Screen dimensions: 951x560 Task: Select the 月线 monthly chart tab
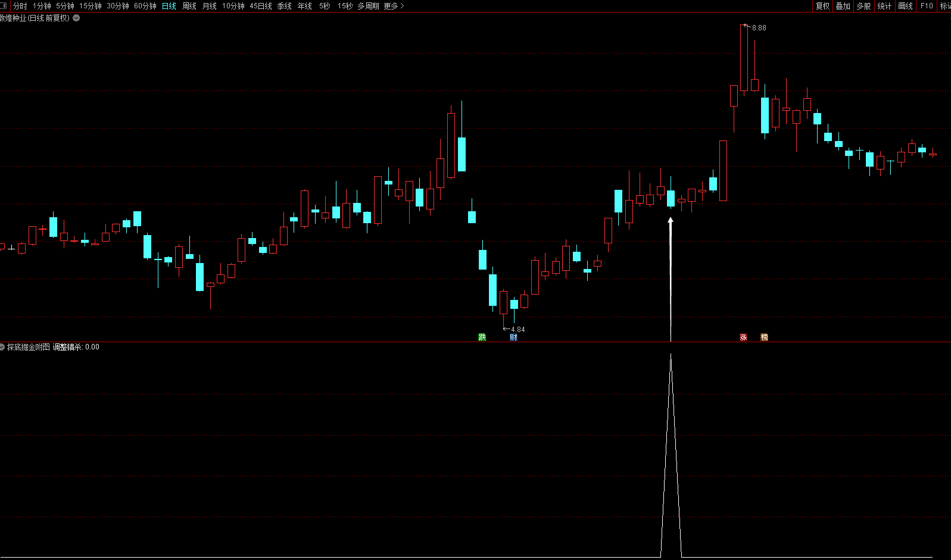(210, 6)
